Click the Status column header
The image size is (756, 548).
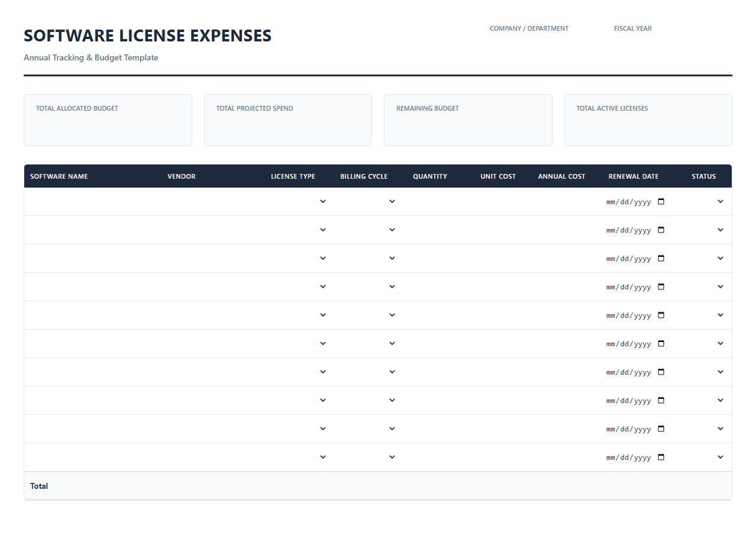click(x=704, y=176)
